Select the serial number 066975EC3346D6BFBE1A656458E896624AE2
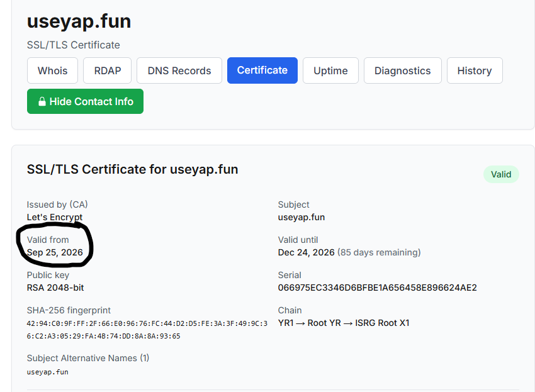535x392 pixels. 378,288
